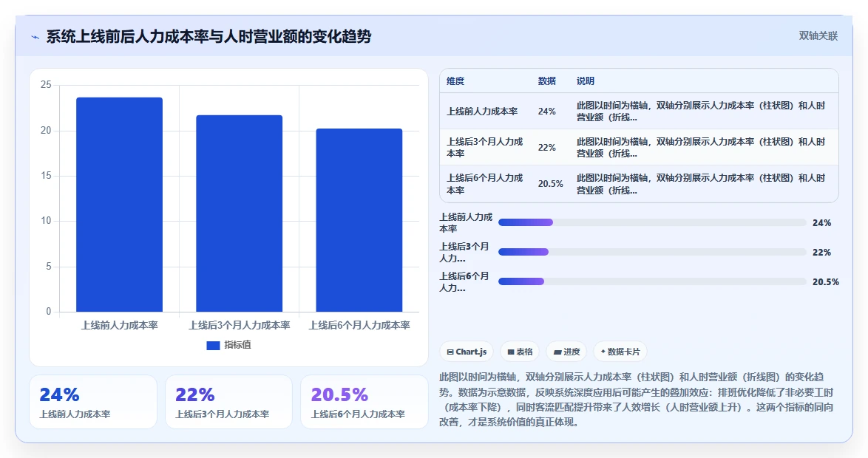Click the title 系统上线前后人力成本率与人时营业额的变化趋势
Viewport: 868px width, 458px height.
(x=208, y=37)
